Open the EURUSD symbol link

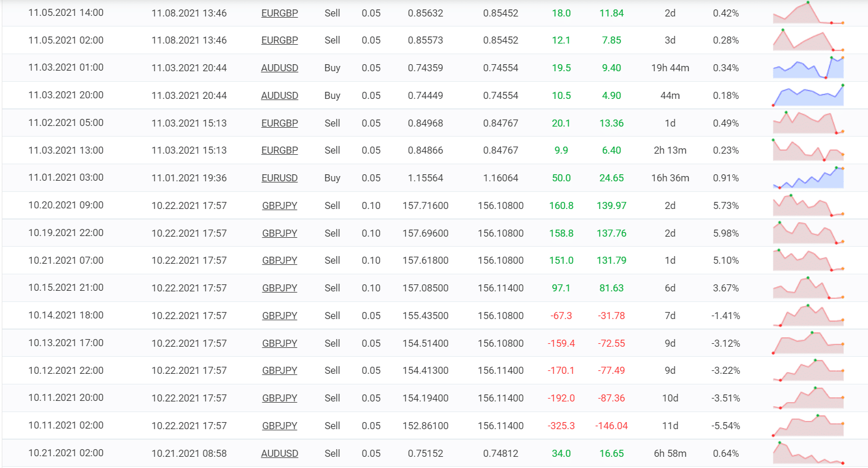click(x=279, y=178)
